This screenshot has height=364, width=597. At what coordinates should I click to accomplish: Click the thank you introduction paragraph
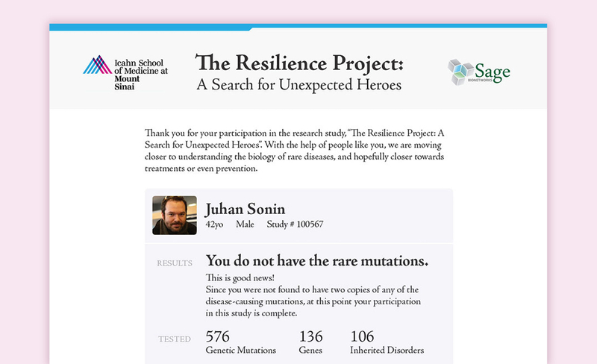coord(294,151)
